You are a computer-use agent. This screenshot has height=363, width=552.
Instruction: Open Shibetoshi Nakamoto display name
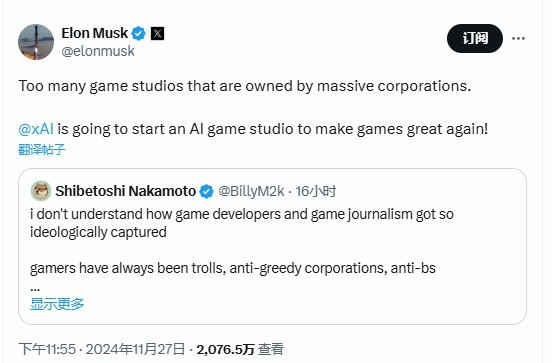pos(125,191)
